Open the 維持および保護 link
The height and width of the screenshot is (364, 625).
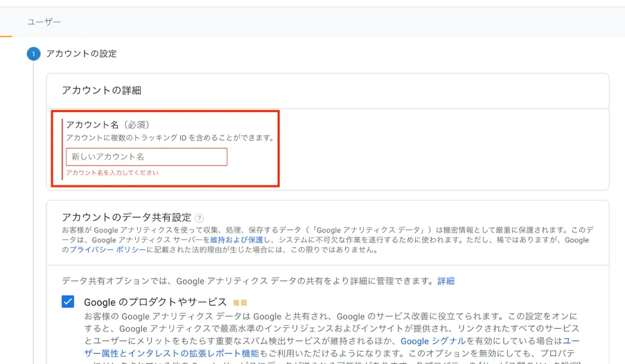pyautogui.click(x=237, y=239)
